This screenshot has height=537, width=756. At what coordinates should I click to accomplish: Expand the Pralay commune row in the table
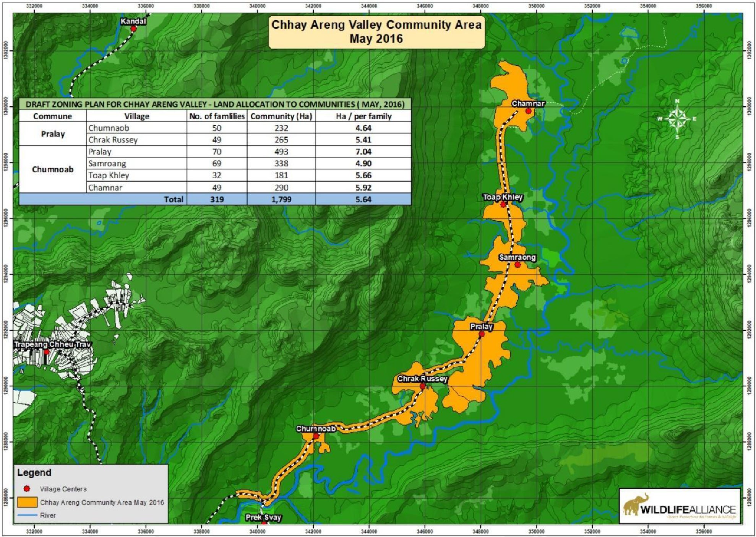tap(54, 134)
